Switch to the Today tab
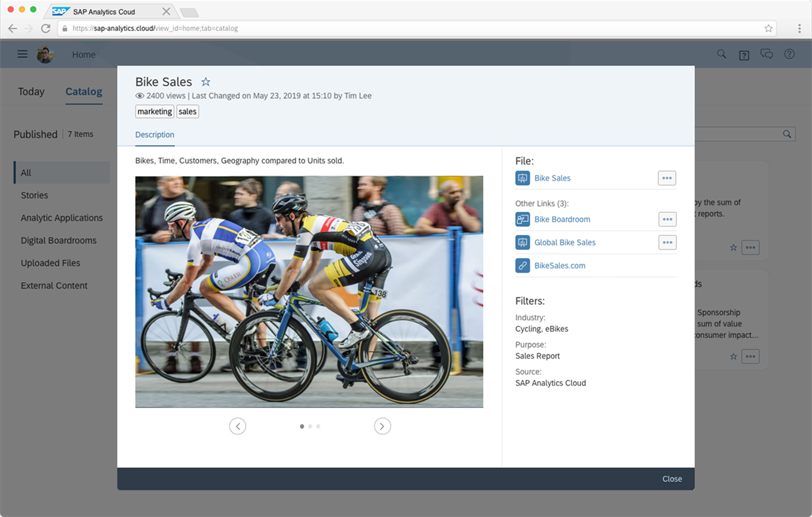This screenshot has width=812, height=517. point(31,91)
